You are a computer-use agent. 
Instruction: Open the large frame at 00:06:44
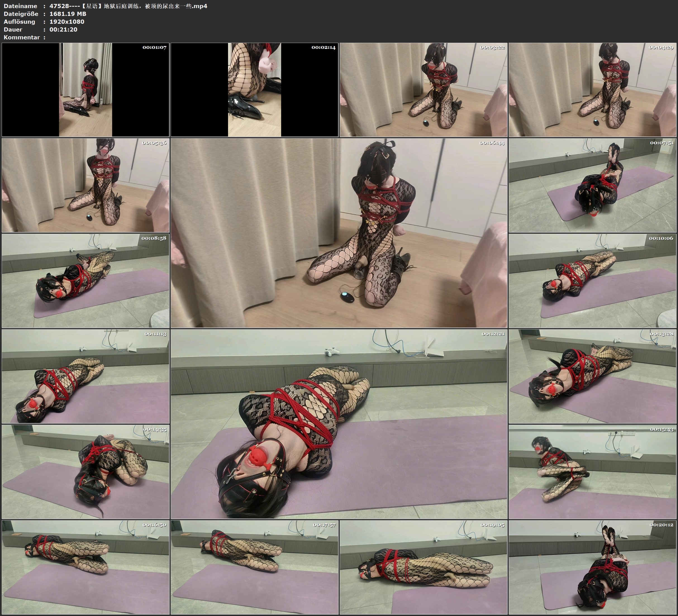pyautogui.click(x=339, y=233)
